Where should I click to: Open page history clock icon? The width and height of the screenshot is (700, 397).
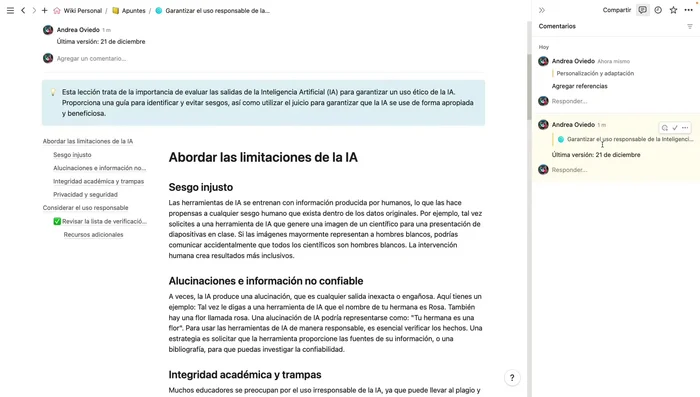click(658, 10)
